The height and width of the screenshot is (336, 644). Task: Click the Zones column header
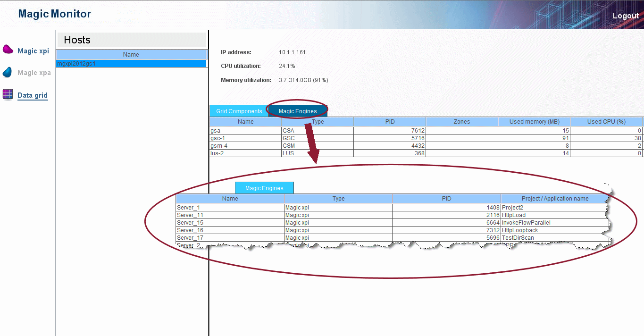point(462,122)
